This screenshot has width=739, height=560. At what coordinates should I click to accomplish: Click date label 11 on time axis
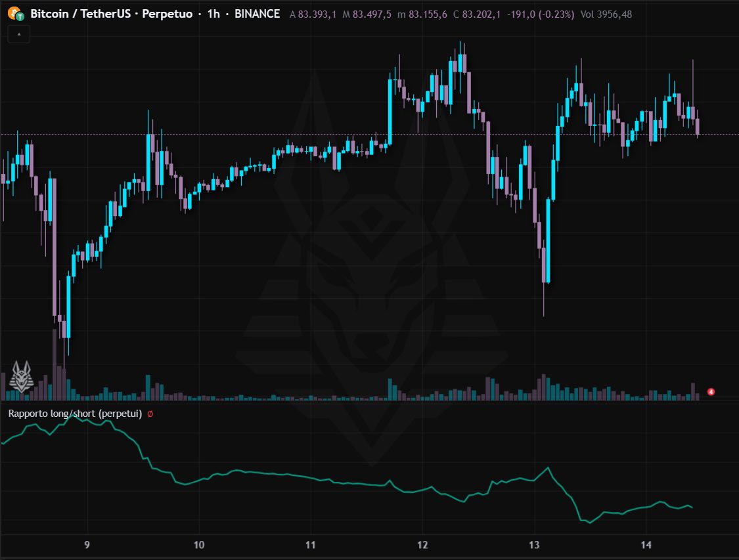[310, 545]
